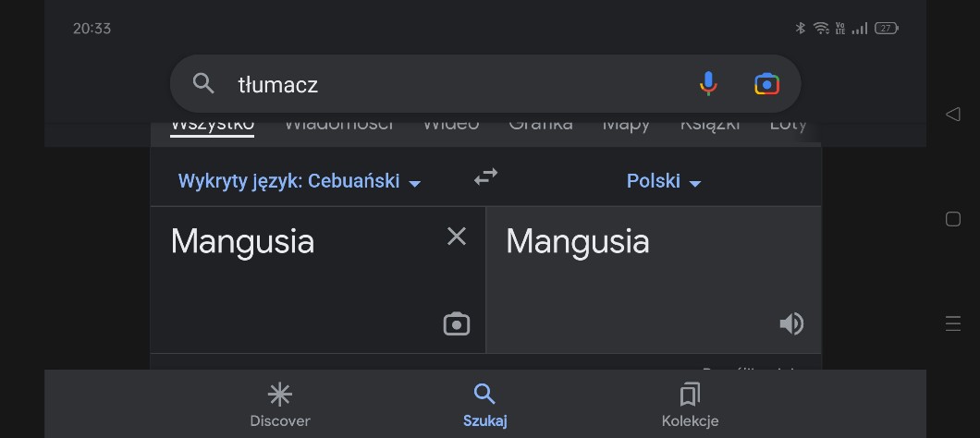Select the Wszystko results tab

[x=212, y=125]
